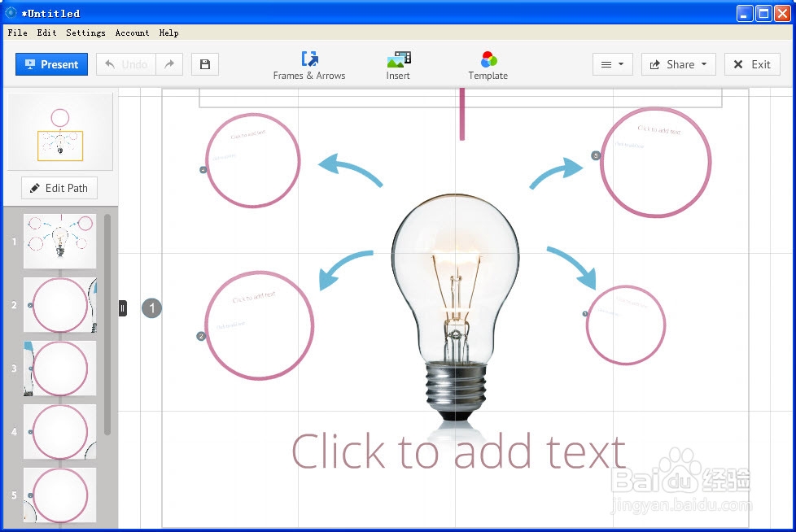Maximize the Untitled window
Viewport: 796px width, 532px height.
tap(763, 13)
